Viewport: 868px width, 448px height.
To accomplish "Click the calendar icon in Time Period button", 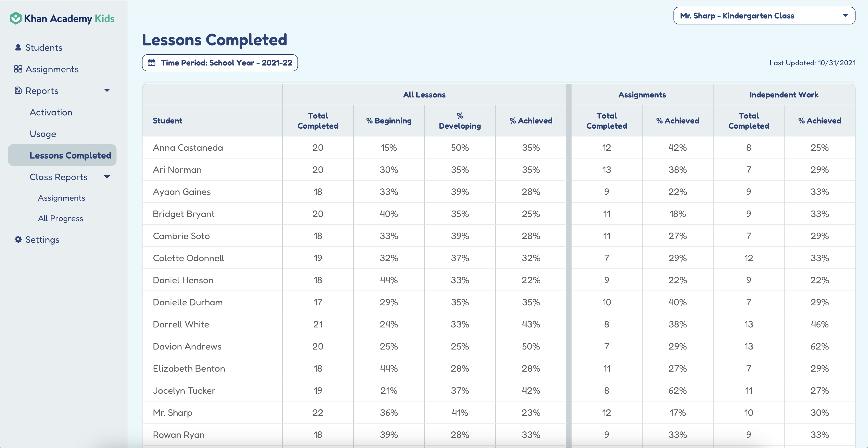I will 152,63.
